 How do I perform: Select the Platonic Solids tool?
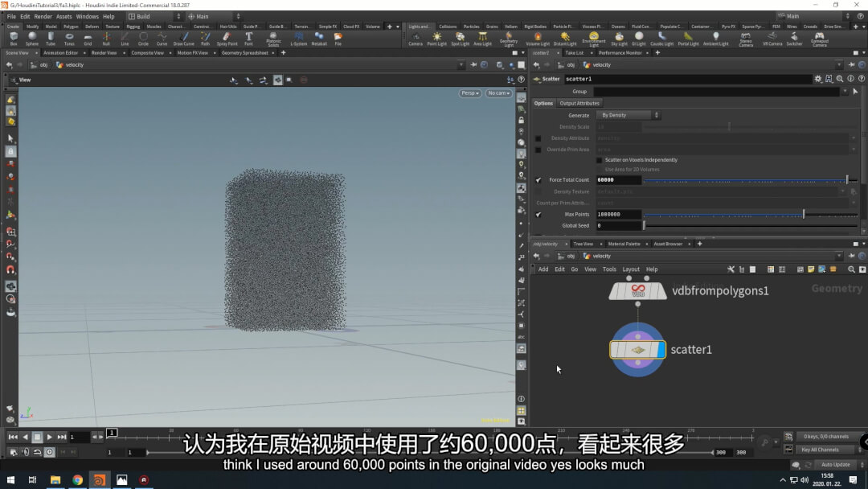[x=273, y=39]
